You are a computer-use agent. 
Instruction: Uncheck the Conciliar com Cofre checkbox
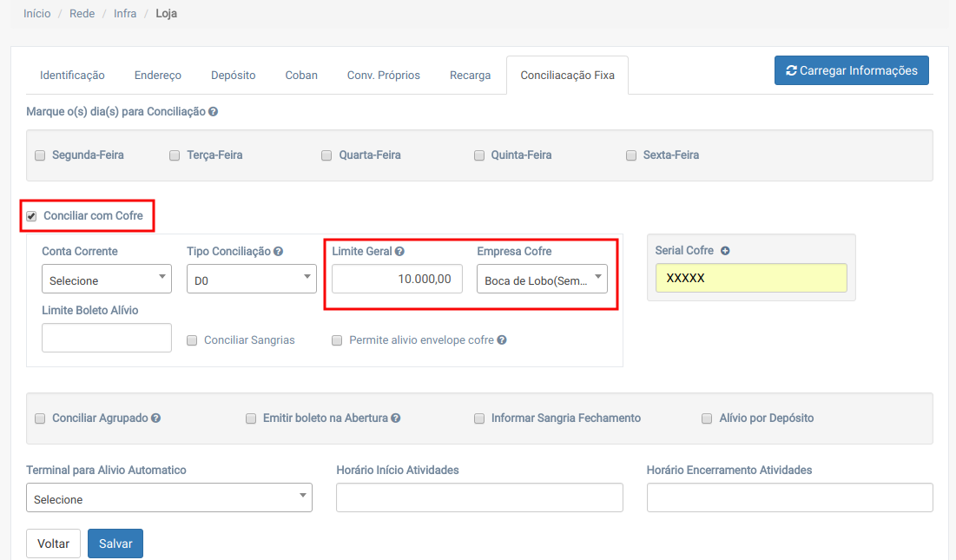pos(32,216)
